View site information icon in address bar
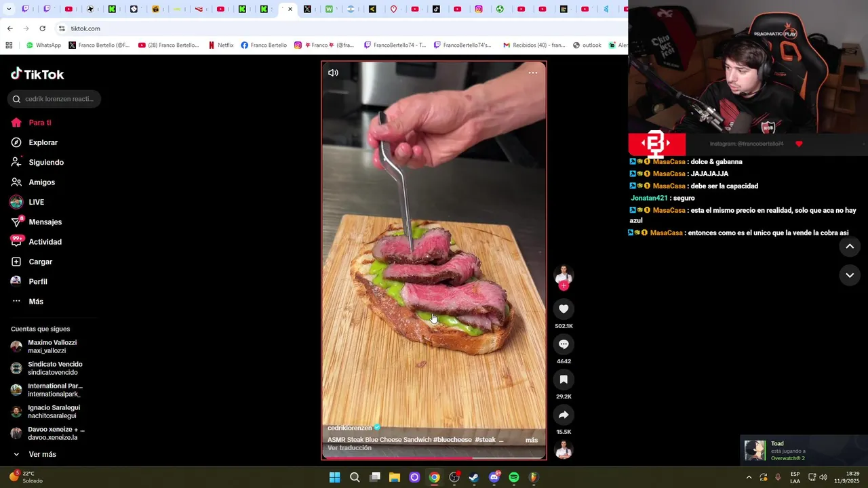Screen dimensions: 868x488 pos(62,28)
